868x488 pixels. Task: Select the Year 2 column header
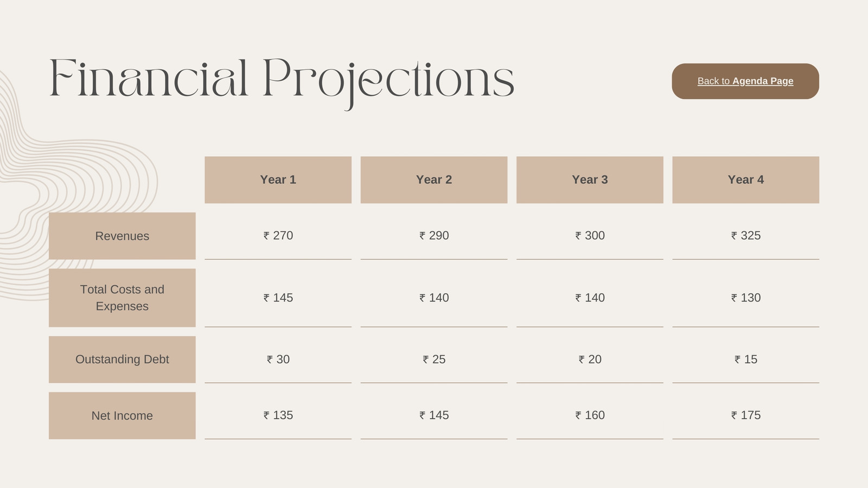point(434,180)
